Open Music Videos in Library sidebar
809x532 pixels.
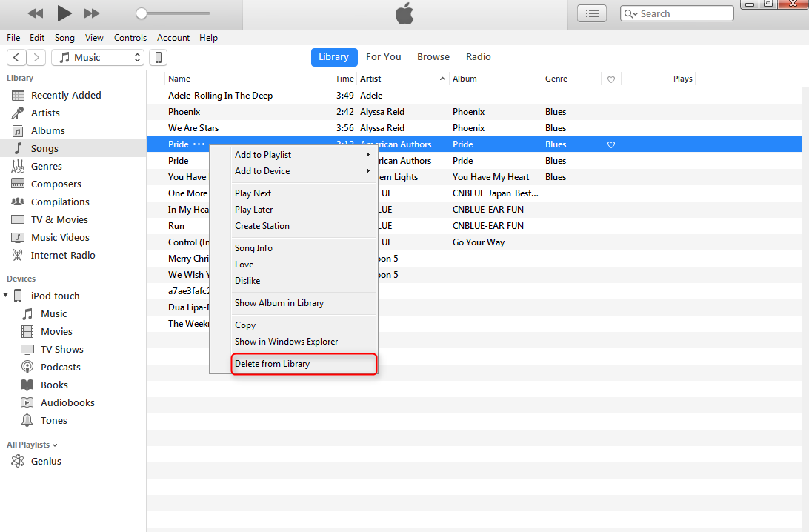[59, 237]
